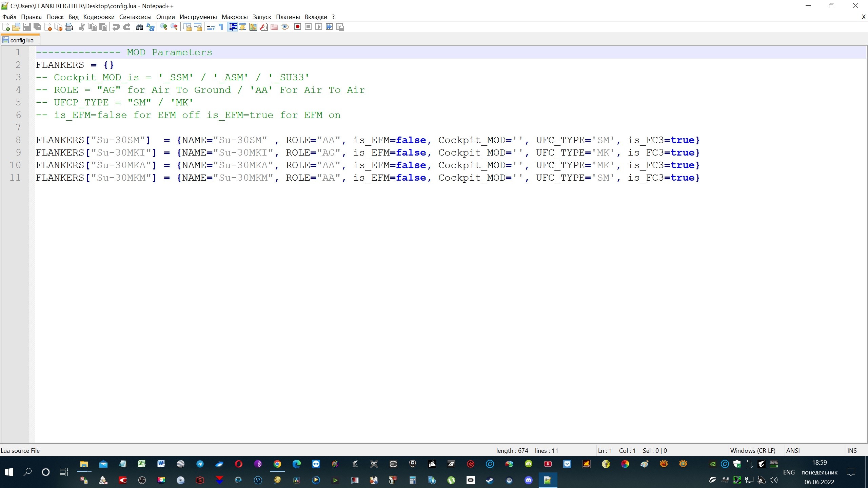
Task: Open the Вид menu
Action: (x=73, y=17)
